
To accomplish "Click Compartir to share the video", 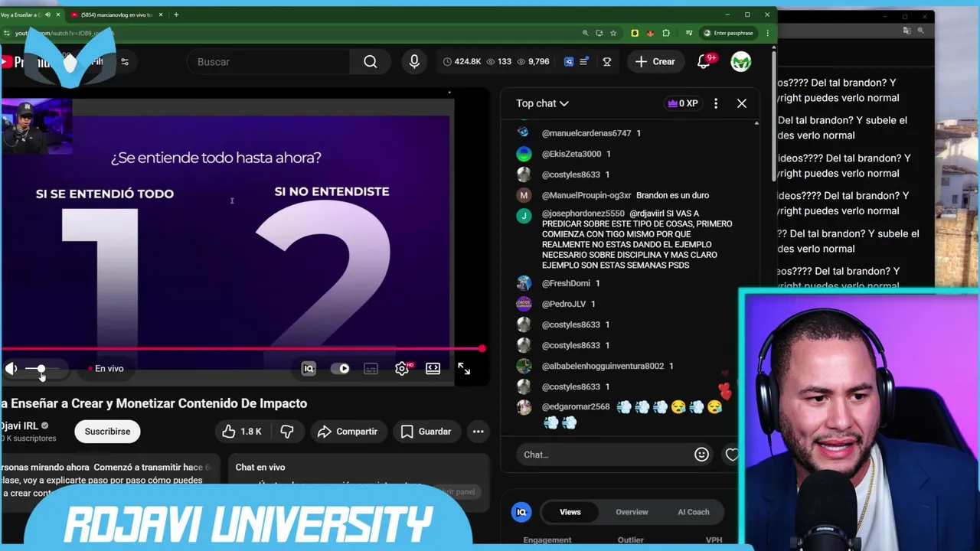I will pyautogui.click(x=348, y=432).
